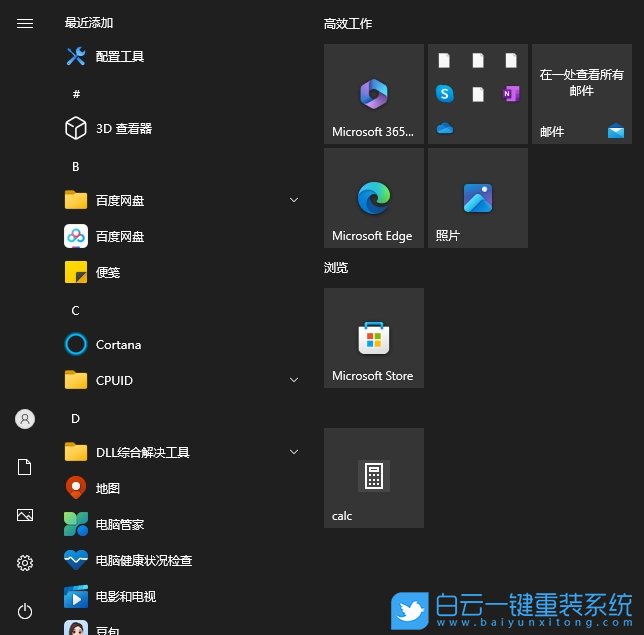644x635 pixels.
Task: Click the C letter index header
Action: [76, 311]
